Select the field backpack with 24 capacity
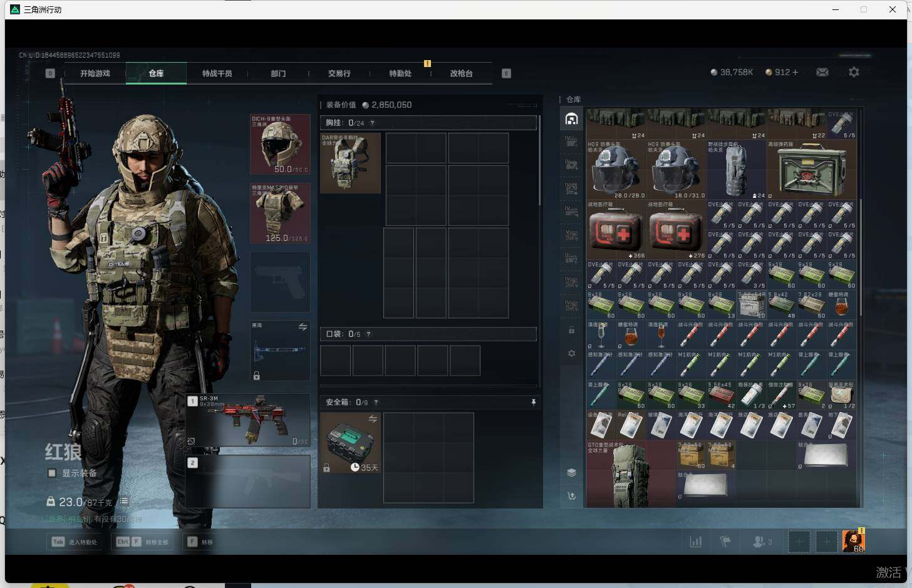This screenshot has height=588, width=912. point(737,169)
